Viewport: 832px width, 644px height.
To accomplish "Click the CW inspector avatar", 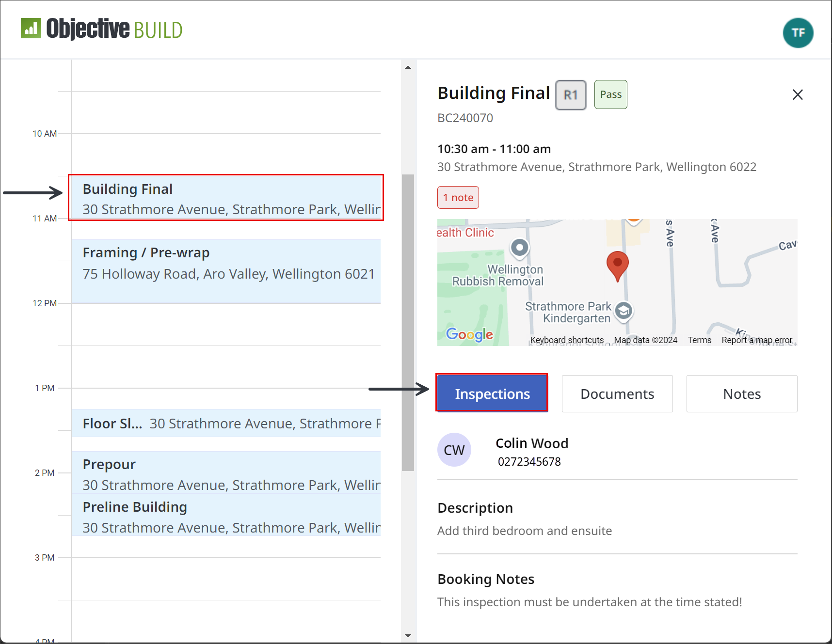I will [x=454, y=450].
